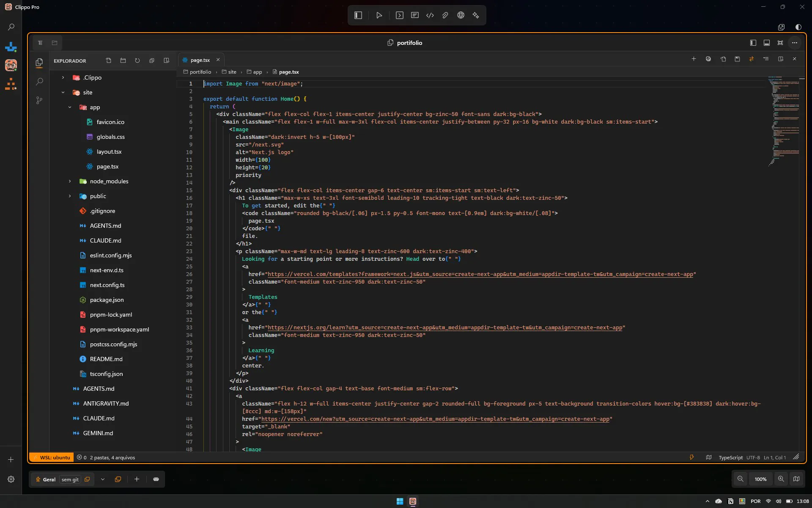
Task: Select the app breadcrumb item
Action: tap(254, 72)
